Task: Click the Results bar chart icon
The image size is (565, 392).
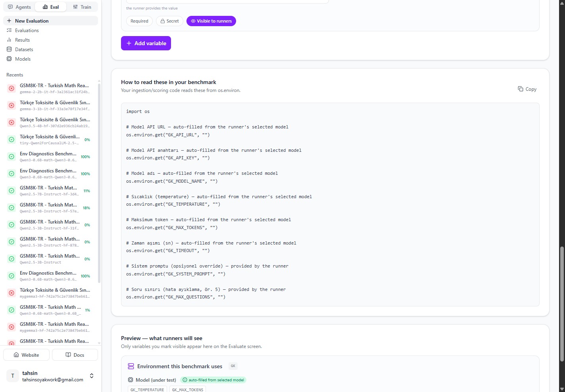Action: (x=9, y=40)
